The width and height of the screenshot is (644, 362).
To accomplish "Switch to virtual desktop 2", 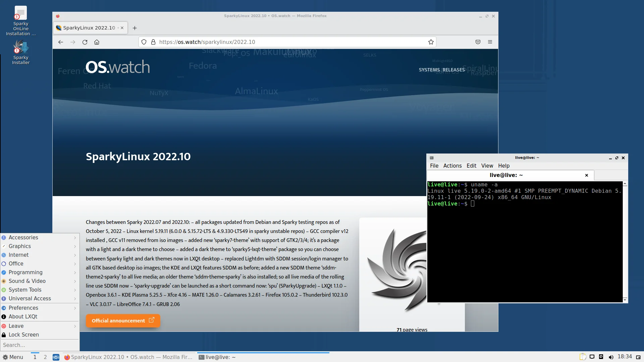I will (45, 357).
